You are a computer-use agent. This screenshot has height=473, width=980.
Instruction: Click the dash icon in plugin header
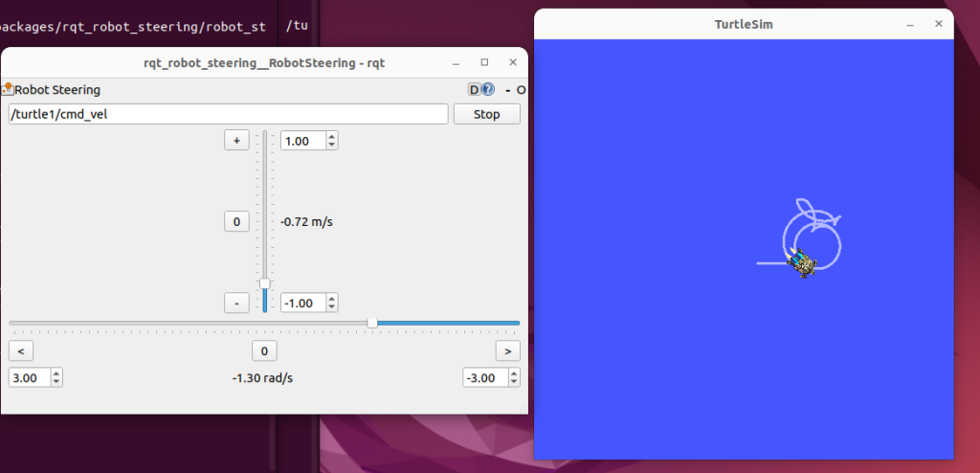click(507, 90)
